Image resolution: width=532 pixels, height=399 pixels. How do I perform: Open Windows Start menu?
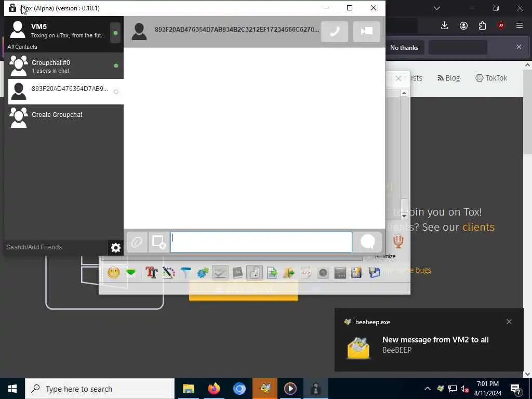(12, 389)
